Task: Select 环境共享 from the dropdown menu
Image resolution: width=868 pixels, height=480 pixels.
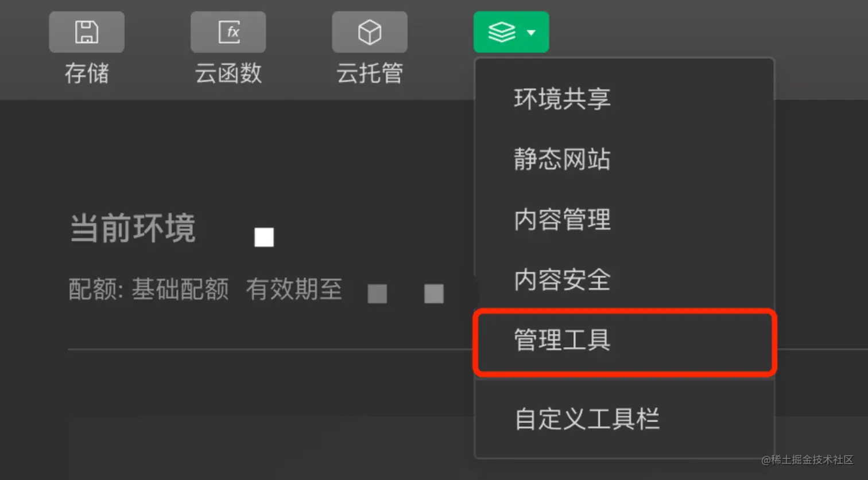Action: (625, 99)
